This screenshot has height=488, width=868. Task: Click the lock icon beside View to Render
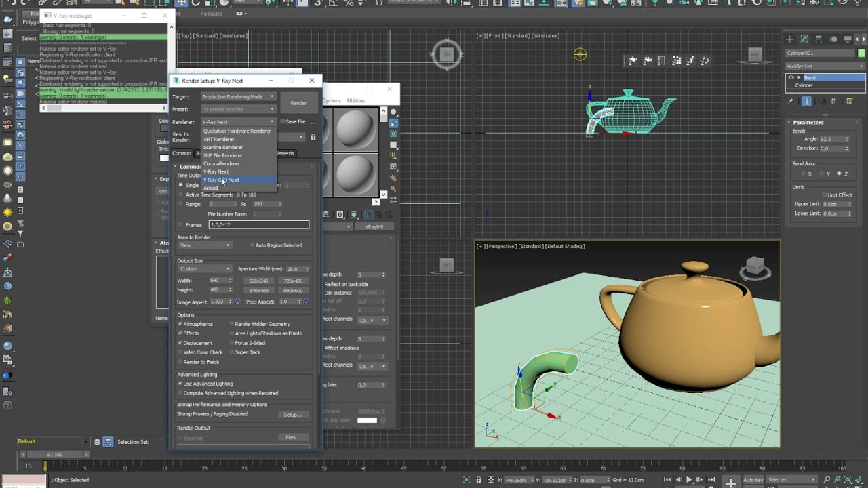(x=313, y=137)
